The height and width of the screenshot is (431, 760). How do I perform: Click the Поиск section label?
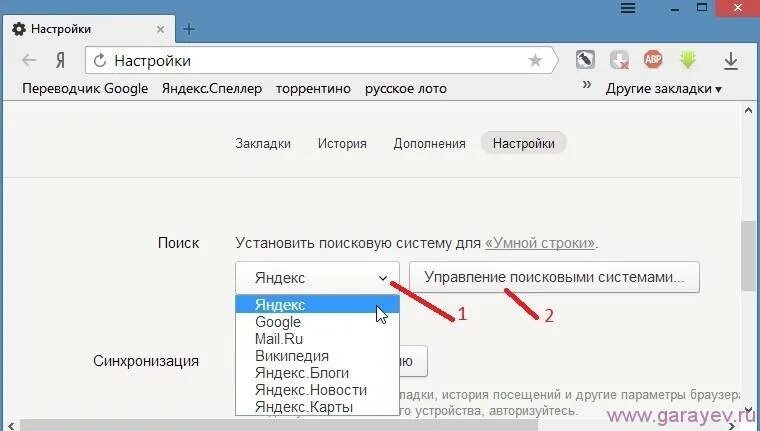click(x=178, y=242)
